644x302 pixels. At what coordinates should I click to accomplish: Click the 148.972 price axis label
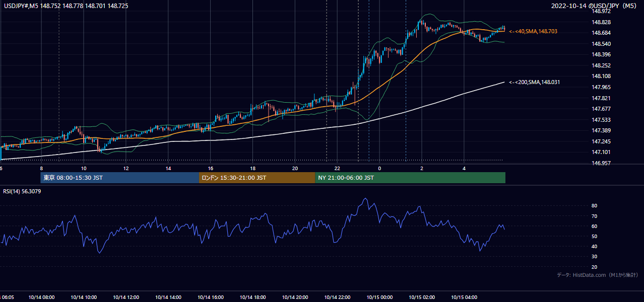600,11
